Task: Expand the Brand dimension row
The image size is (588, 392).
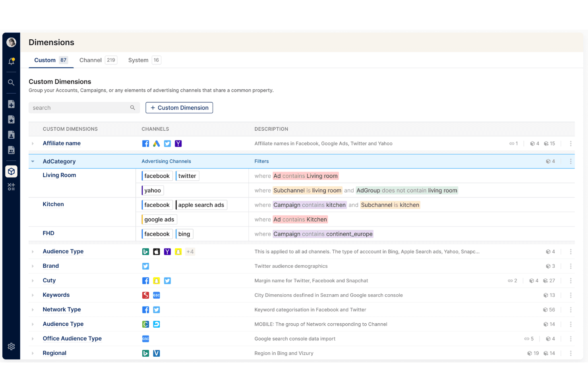Action: click(33, 266)
